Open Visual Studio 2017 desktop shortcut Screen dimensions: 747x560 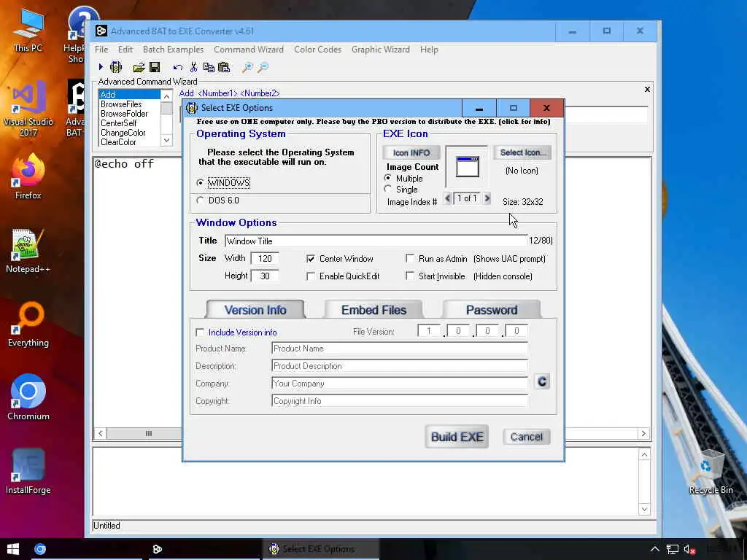click(x=28, y=109)
